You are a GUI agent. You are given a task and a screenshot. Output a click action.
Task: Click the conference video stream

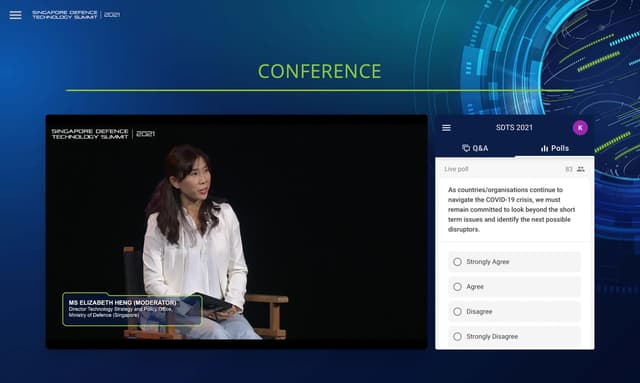pos(237,232)
